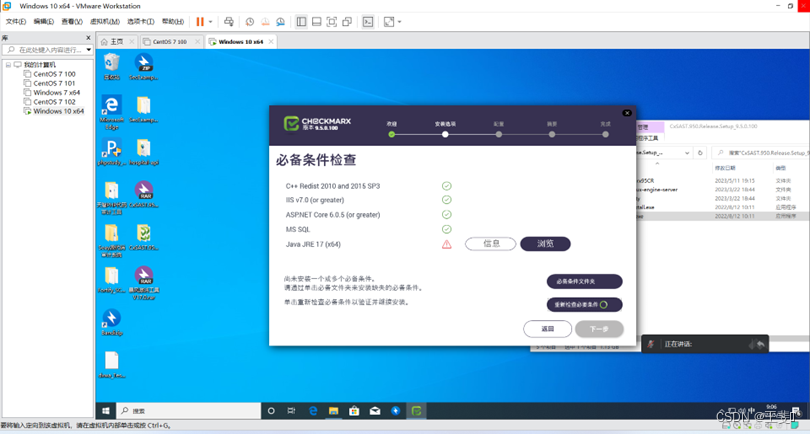Click the 浏览 browse button

point(545,244)
